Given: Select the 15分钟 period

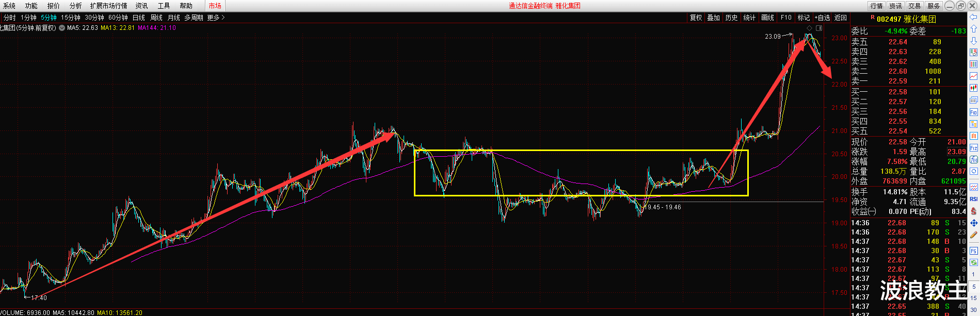Looking at the screenshot, I should point(71,18).
